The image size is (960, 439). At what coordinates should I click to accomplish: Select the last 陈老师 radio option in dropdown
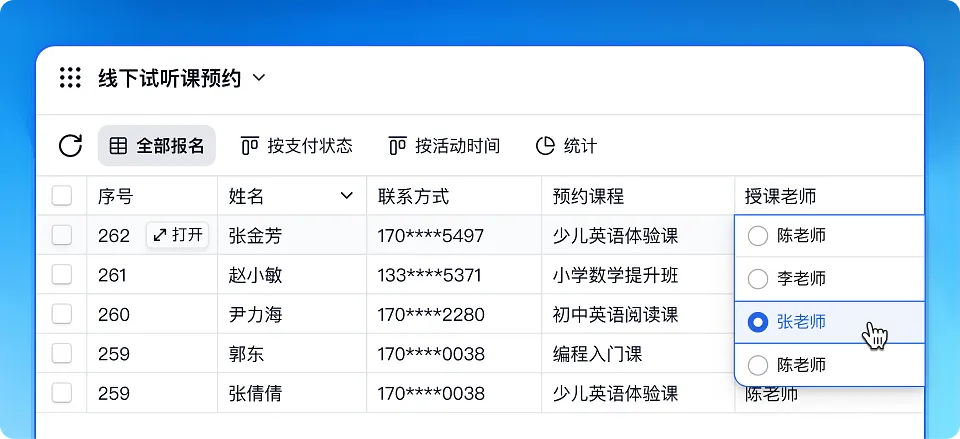pos(758,366)
